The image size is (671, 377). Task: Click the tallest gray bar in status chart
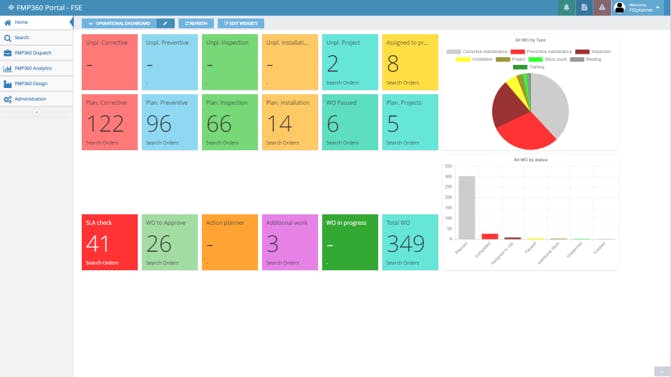[466, 208]
